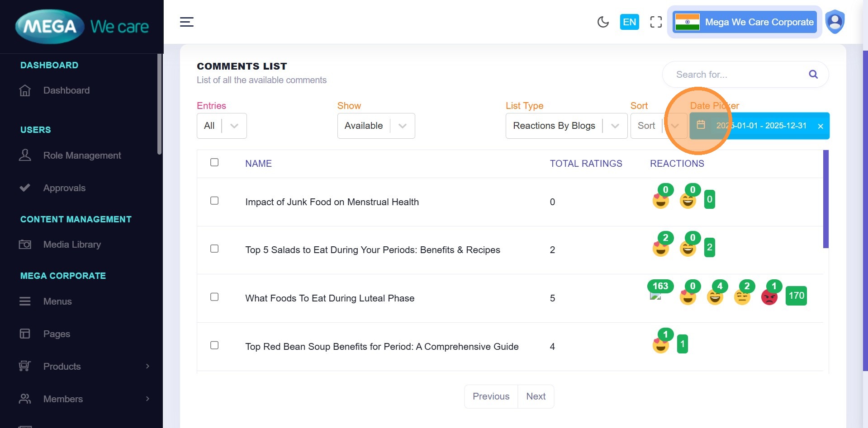Click the EN language icon
868x428 pixels.
(629, 22)
